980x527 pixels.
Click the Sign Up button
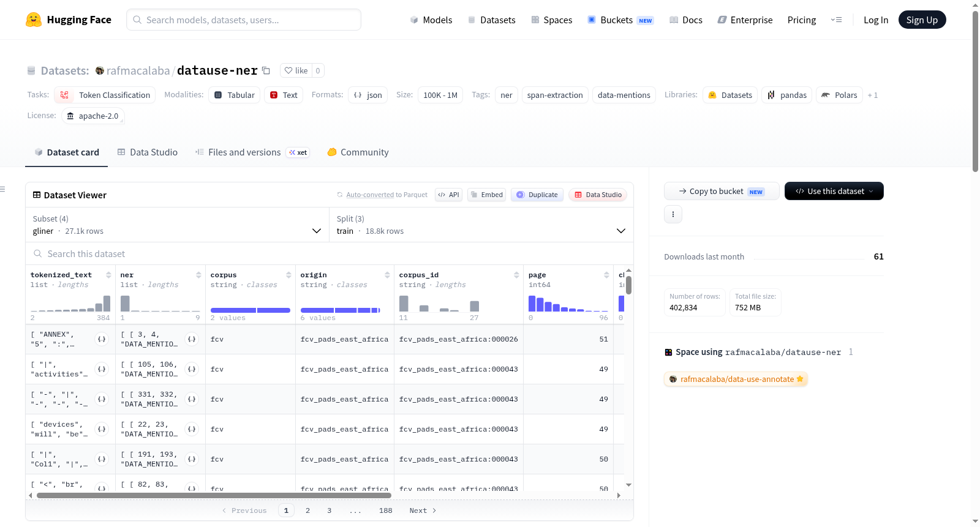coord(922,20)
